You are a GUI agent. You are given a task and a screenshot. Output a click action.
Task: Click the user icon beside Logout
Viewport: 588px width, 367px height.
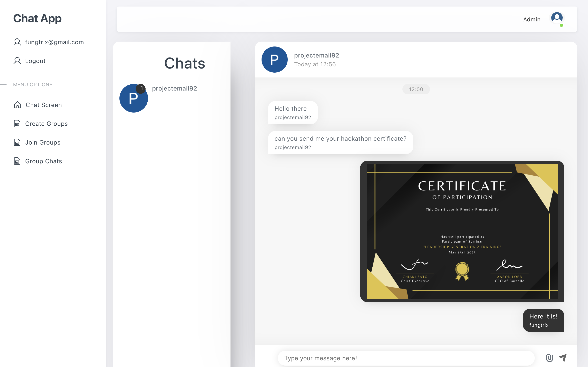point(17,61)
